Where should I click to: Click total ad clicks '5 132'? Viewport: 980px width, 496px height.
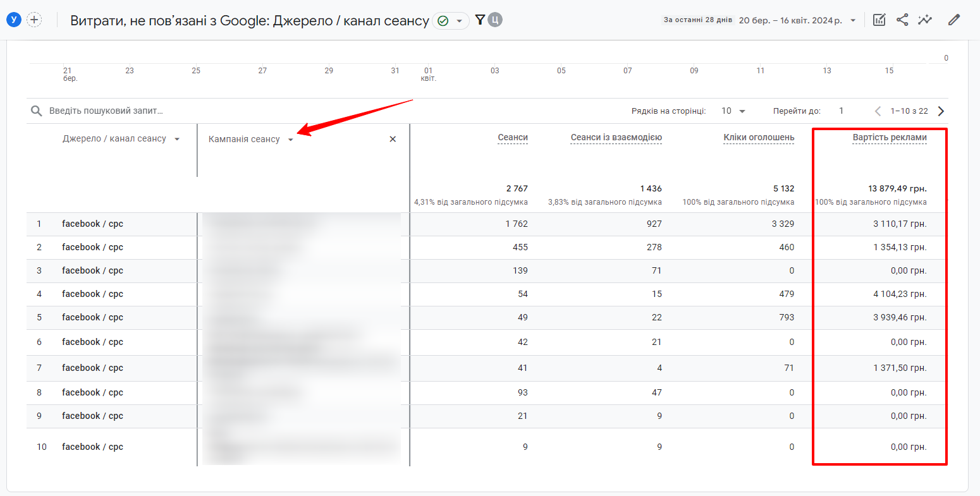(x=783, y=188)
